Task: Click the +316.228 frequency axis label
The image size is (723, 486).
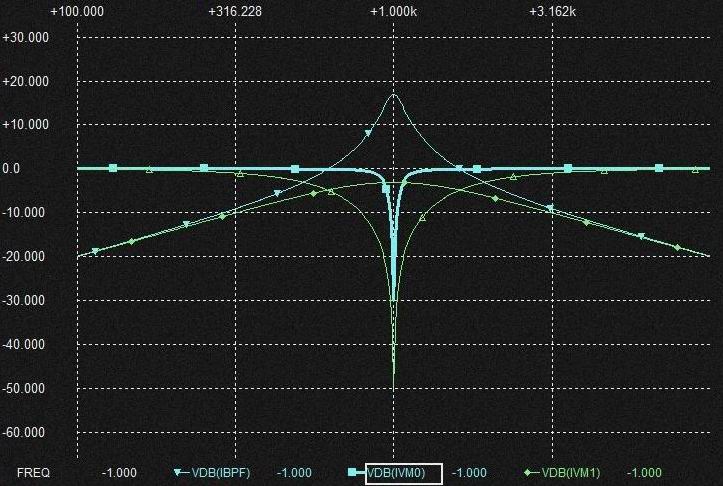Action: click(x=235, y=12)
